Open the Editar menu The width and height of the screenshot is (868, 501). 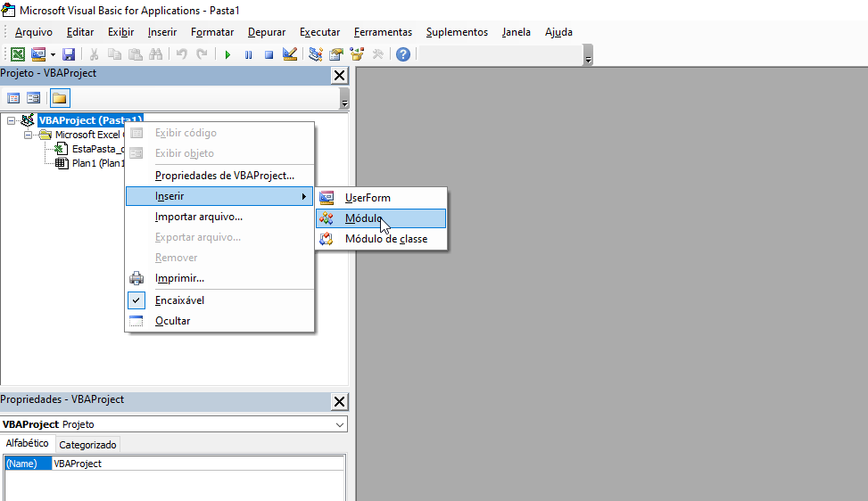coord(80,32)
